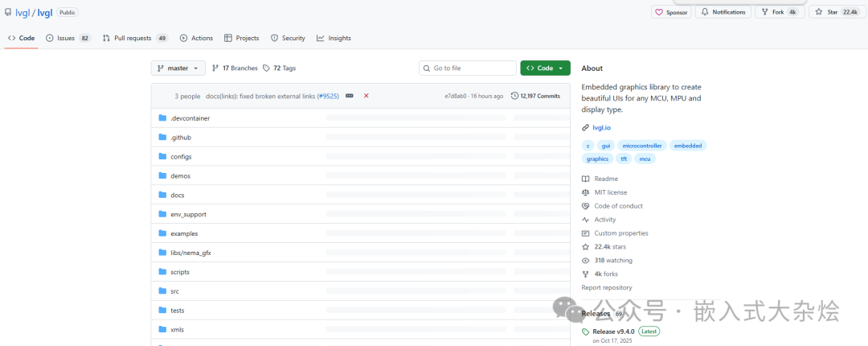Open the .devcontainer folder name

[190, 118]
